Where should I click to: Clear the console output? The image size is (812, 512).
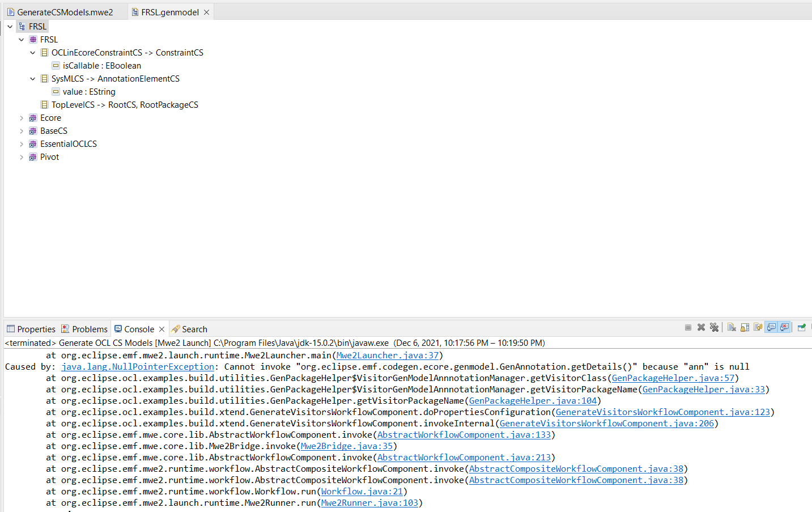click(x=732, y=328)
